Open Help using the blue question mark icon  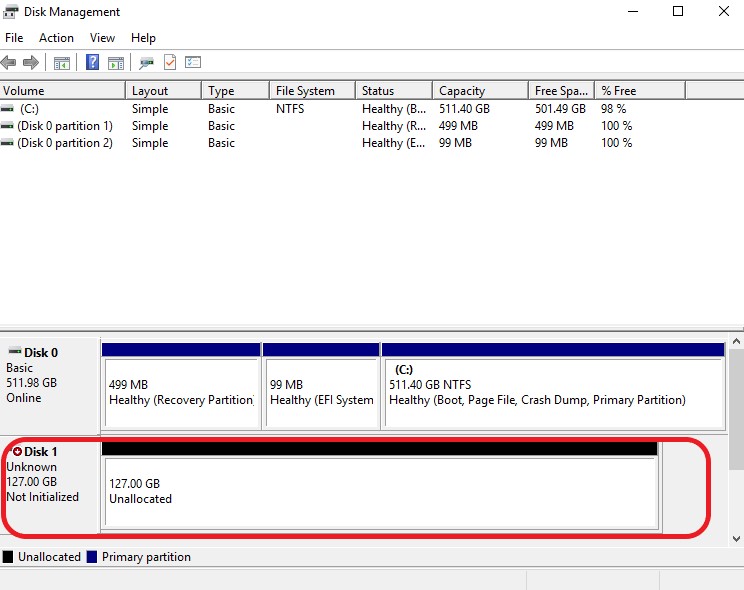tap(92, 63)
